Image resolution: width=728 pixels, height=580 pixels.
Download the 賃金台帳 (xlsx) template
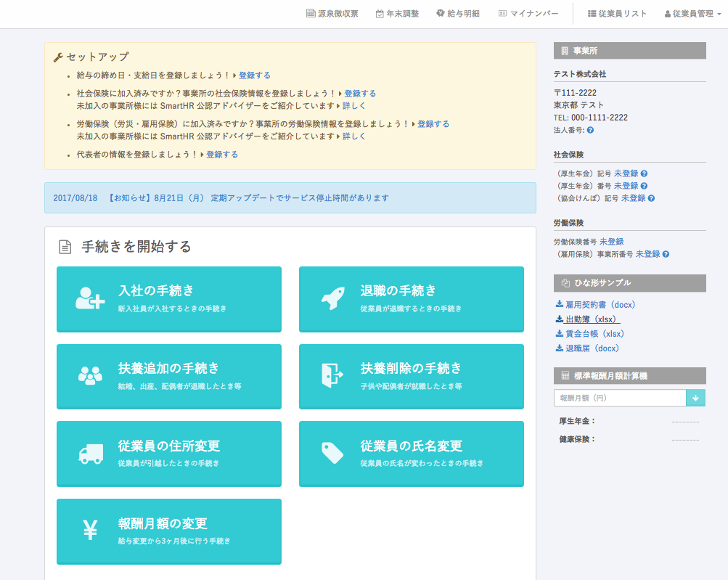tap(595, 334)
